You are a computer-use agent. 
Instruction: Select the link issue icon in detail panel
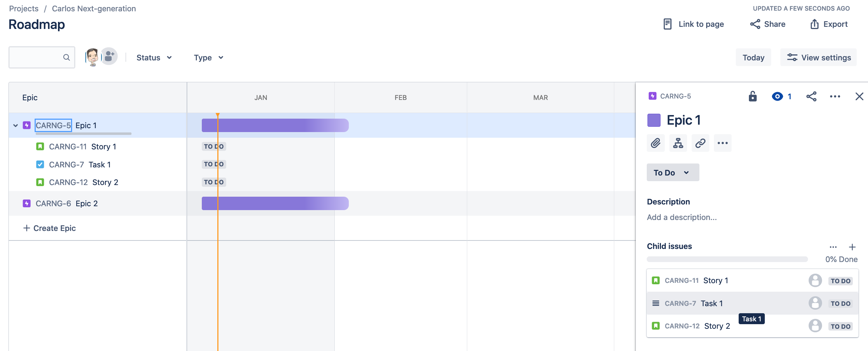[x=700, y=143]
